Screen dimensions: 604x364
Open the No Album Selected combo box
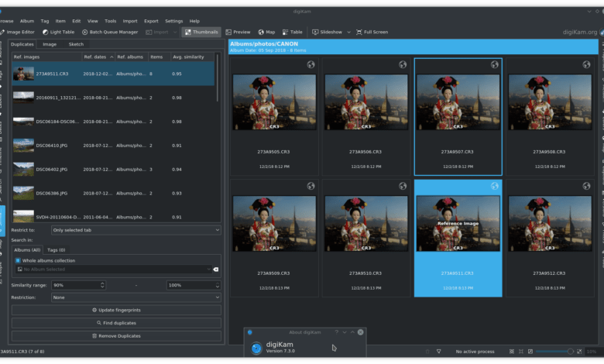[114, 270]
